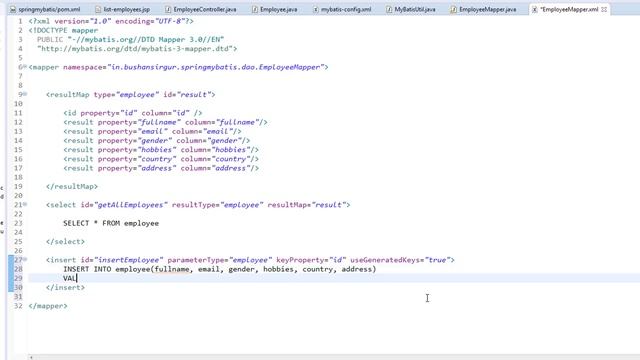Click the "<!DOCTYPE mapper" text
Screen dimensions: 640x360
63,30
